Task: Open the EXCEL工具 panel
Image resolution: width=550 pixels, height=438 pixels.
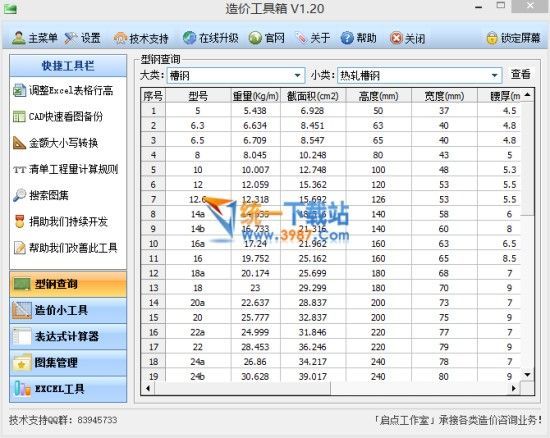Action: click(68, 389)
